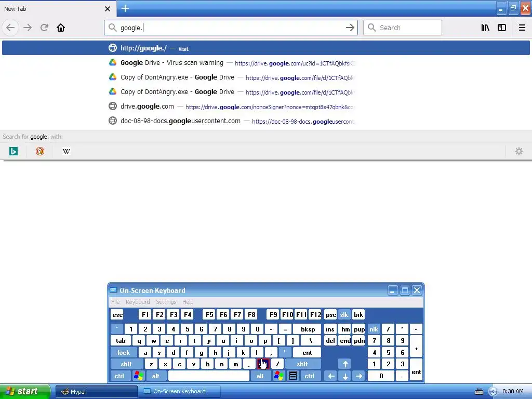Open a new tab with plus button
Screen dimensions: 532x399
(x=125, y=8)
